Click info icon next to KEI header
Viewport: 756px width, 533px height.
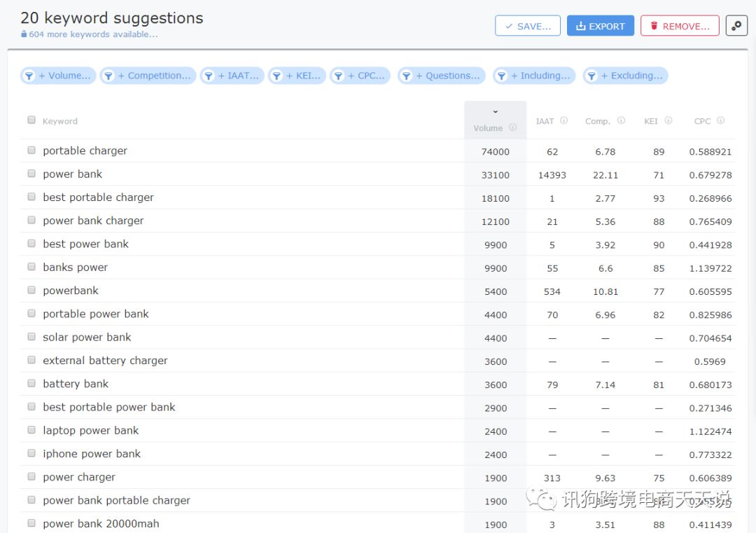pyautogui.click(x=668, y=120)
